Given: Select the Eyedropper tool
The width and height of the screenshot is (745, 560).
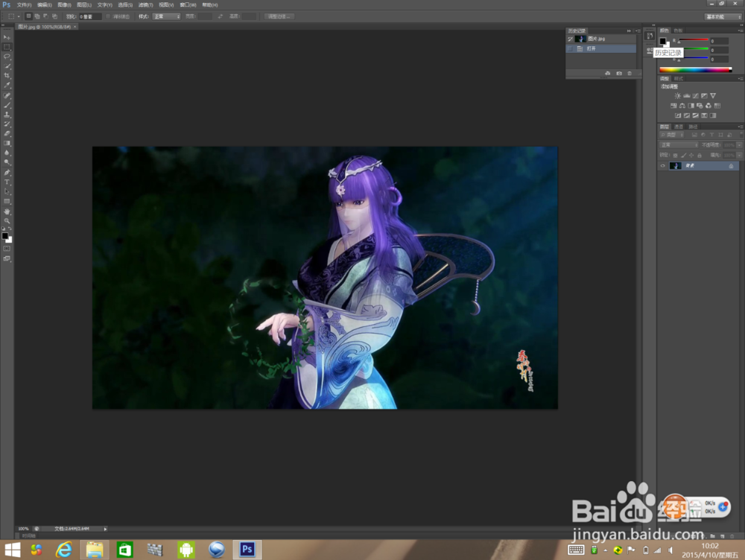Looking at the screenshot, I should [7, 86].
